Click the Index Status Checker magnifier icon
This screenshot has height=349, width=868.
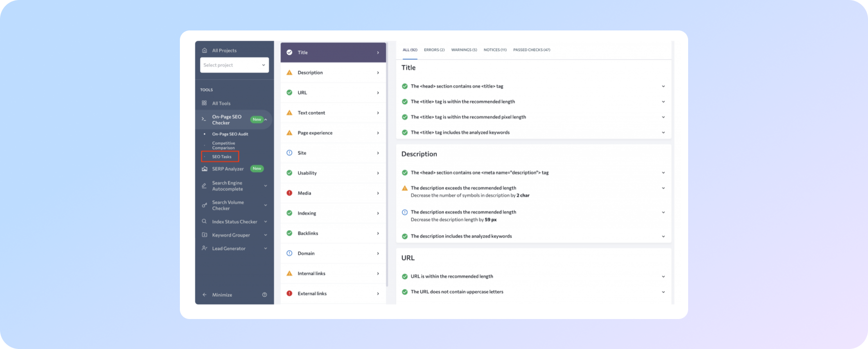[204, 221]
